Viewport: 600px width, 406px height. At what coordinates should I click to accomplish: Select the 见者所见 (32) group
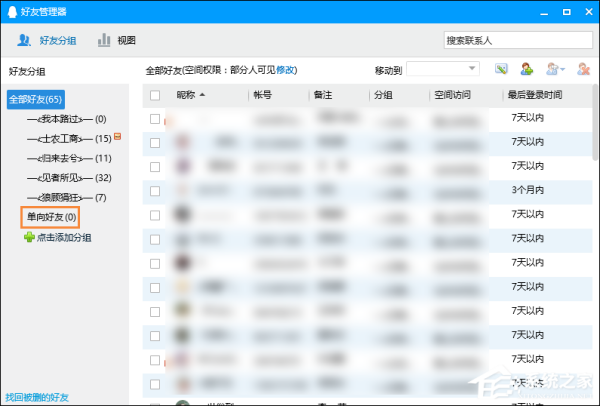coord(69,178)
